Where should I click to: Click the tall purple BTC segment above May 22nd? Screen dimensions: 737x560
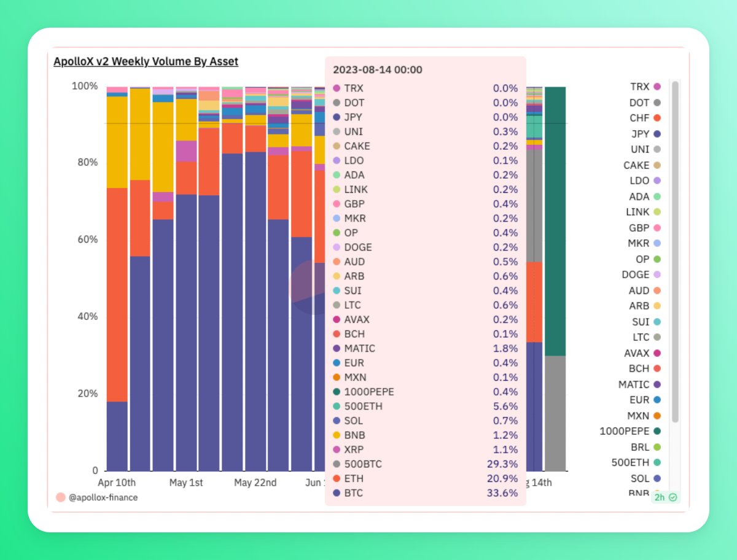coord(255,311)
